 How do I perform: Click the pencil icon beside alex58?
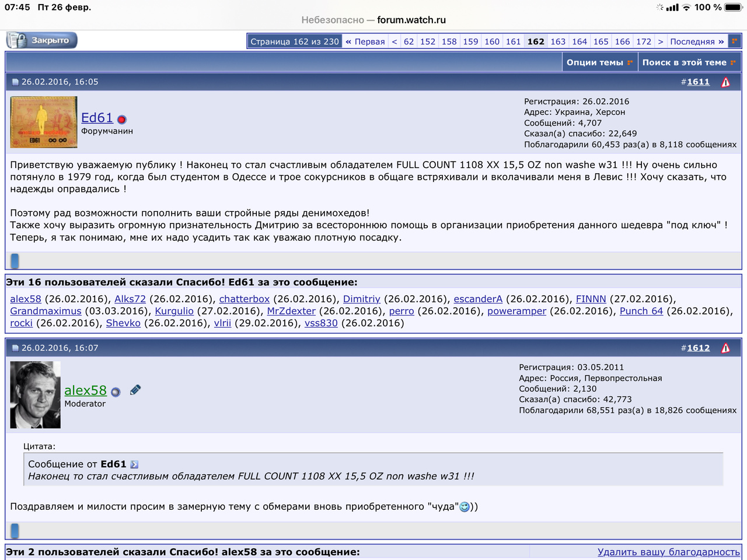pos(135,390)
